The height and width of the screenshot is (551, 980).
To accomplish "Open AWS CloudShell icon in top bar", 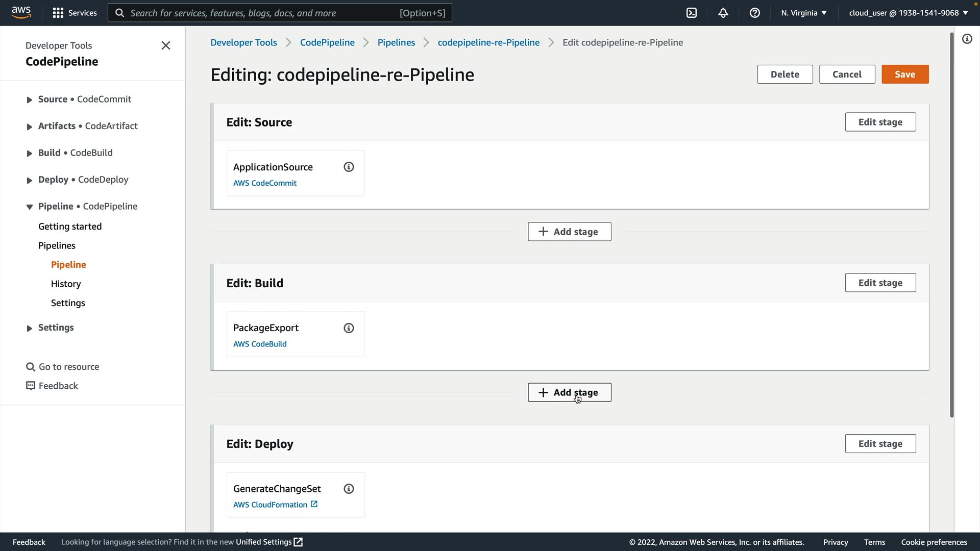I will click(692, 13).
